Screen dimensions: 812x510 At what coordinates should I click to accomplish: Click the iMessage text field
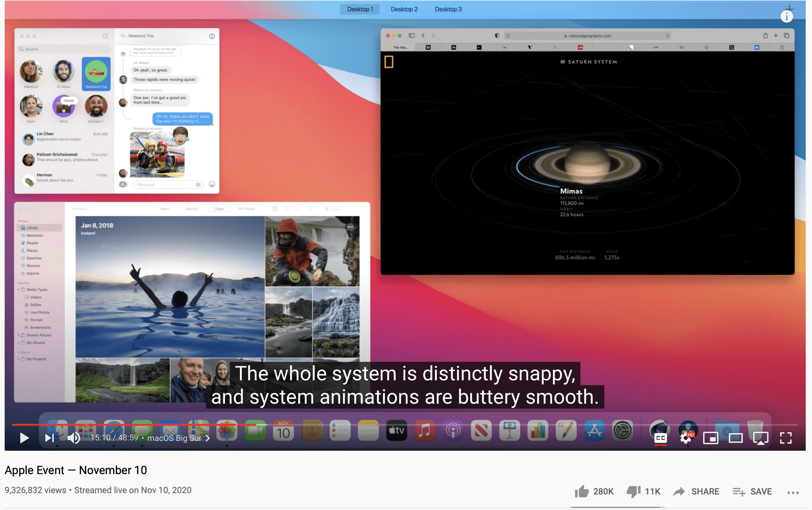(x=168, y=184)
